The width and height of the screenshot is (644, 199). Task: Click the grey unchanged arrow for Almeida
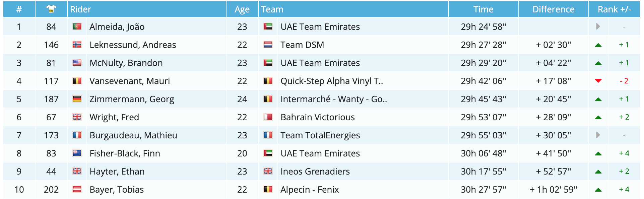pyautogui.click(x=598, y=26)
